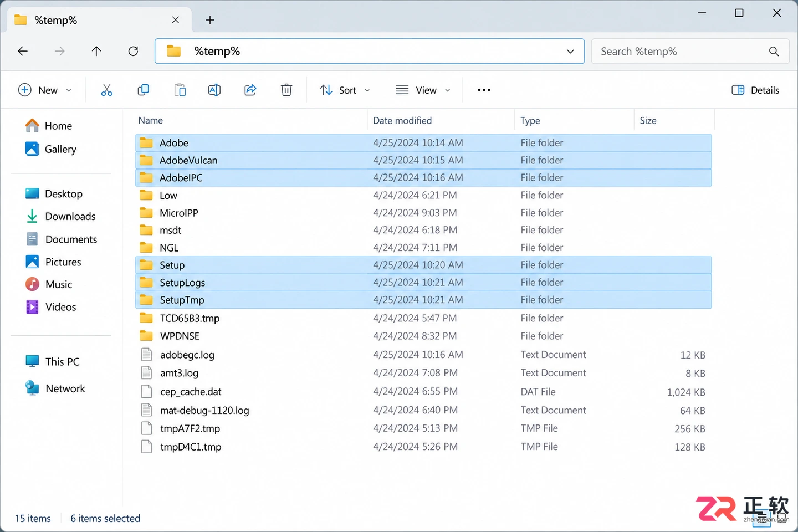Go back with the left arrow

(23, 51)
